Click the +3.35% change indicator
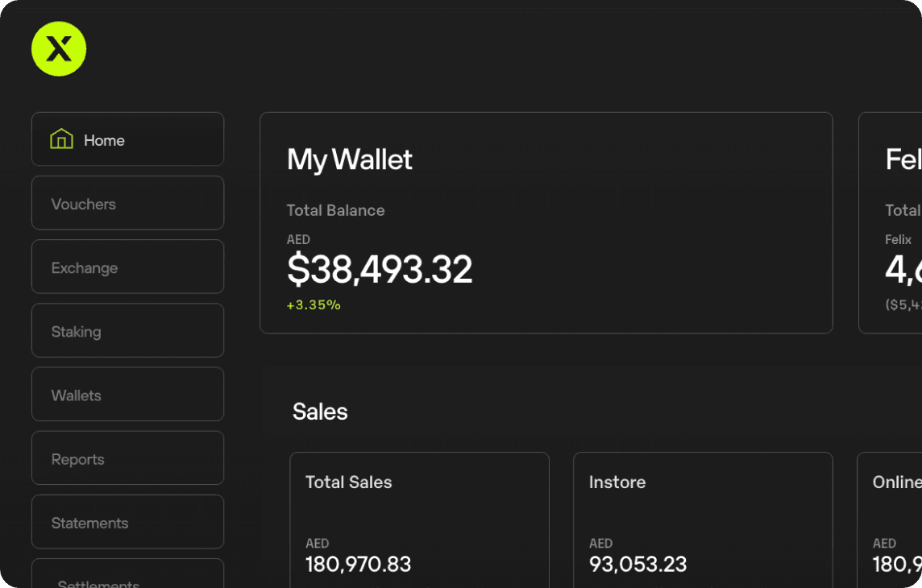The image size is (922, 588). 314,304
